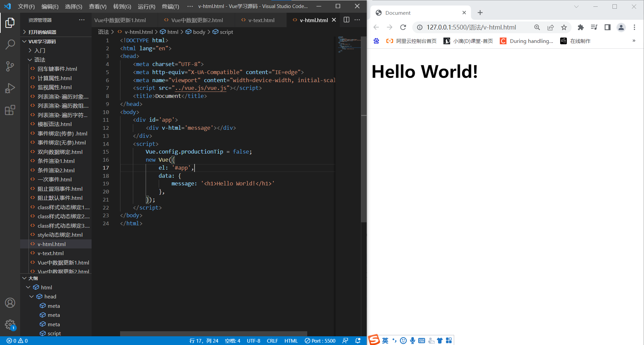Open the Run and Debug view

(x=10, y=88)
